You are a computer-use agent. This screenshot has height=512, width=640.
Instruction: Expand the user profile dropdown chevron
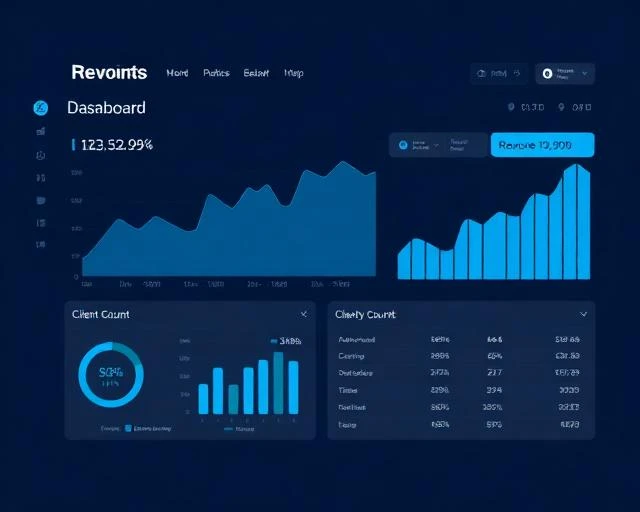(x=585, y=73)
